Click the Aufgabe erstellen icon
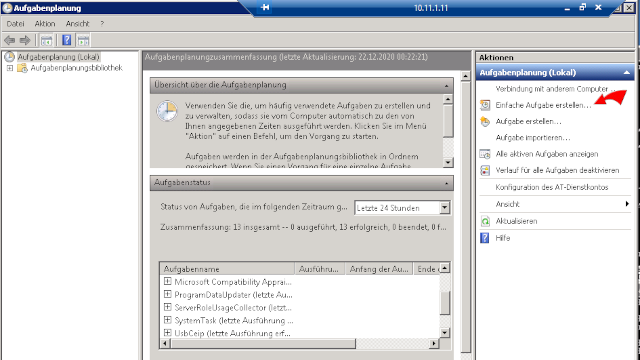640x360 pixels. click(x=485, y=122)
